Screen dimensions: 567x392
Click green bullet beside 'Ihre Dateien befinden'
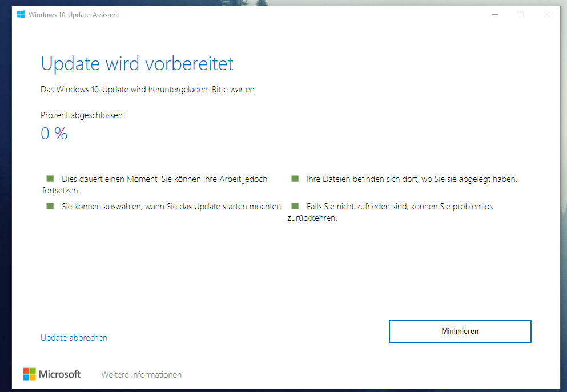295,179
